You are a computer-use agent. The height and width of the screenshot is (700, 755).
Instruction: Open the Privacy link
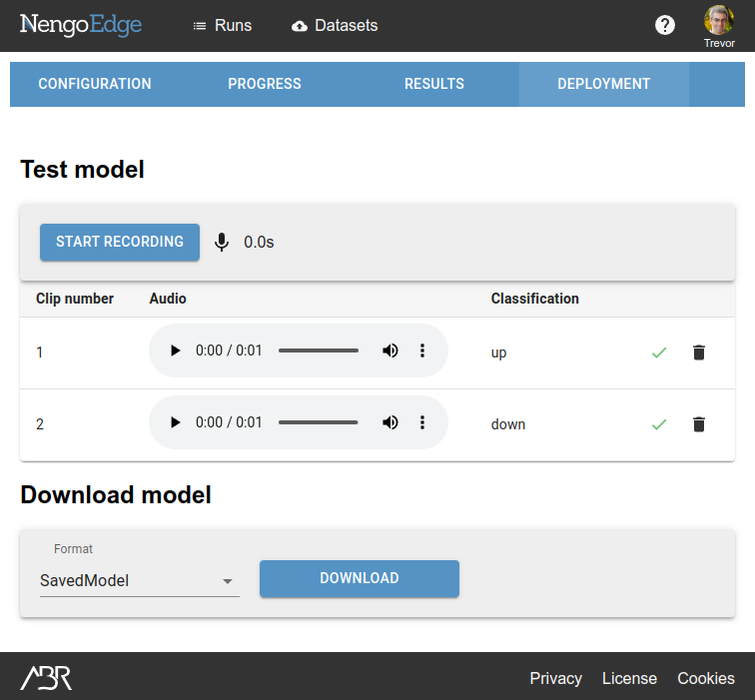555,678
